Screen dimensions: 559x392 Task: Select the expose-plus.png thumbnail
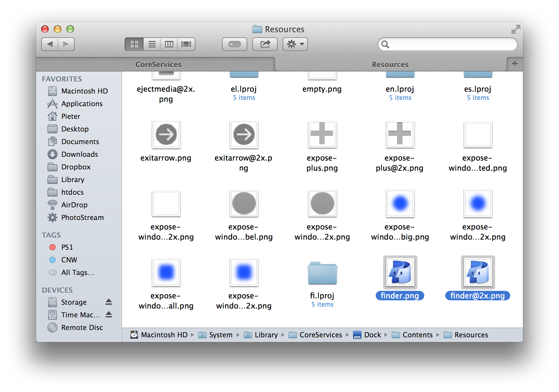[x=322, y=134]
